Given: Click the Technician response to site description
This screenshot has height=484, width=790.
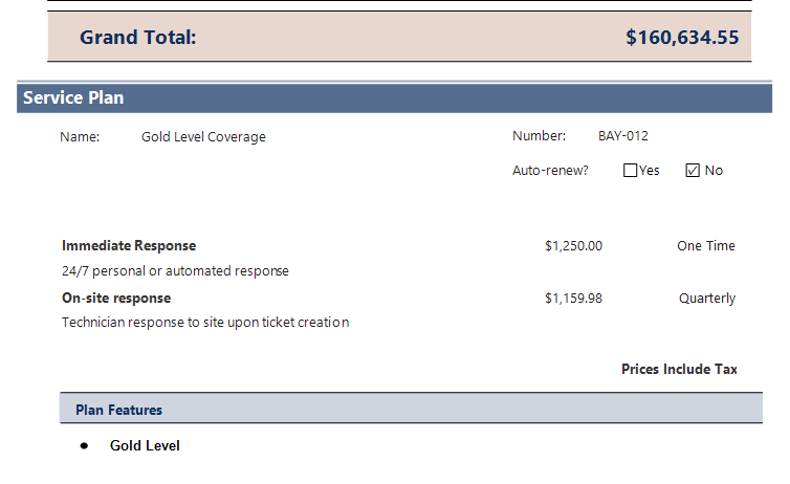Looking at the screenshot, I should pos(205,323).
